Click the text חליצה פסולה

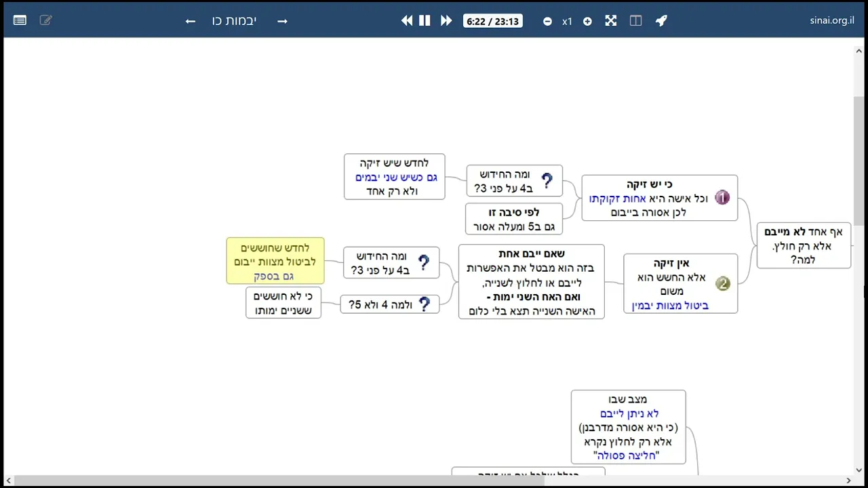627,455
